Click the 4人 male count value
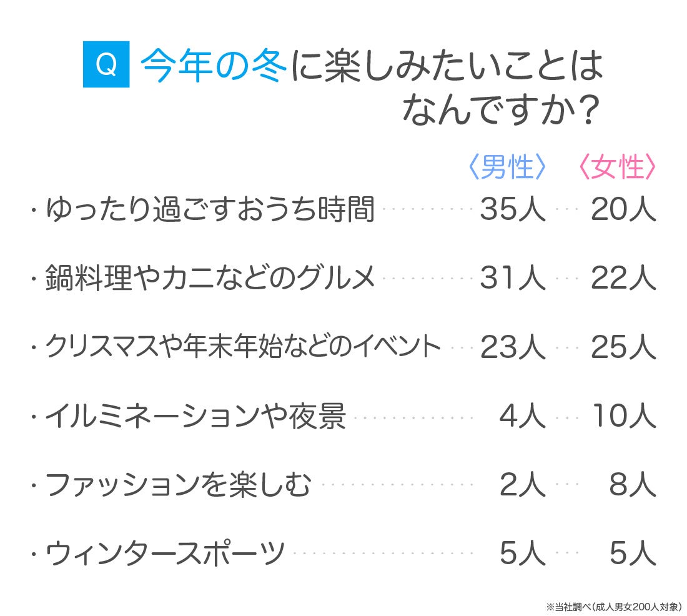The height and width of the screenshot is (616, 687). pyautogui.click(x=522, y=416)
